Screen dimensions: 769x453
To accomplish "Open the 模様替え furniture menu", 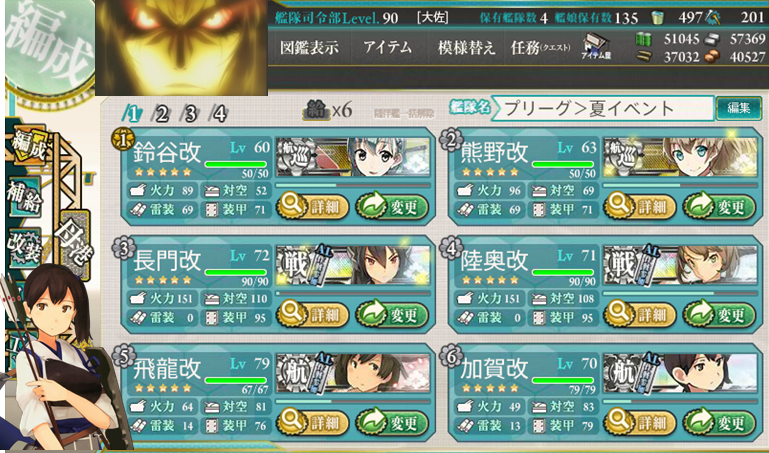I will [466, 48].
